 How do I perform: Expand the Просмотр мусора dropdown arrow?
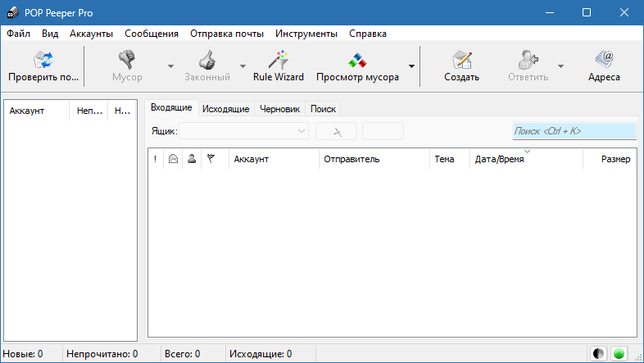[411, 66]
